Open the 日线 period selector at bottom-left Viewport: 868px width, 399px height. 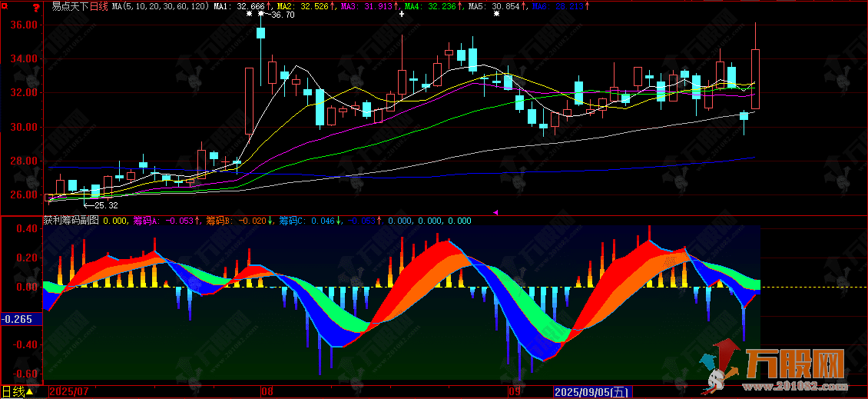pos(18,392)
